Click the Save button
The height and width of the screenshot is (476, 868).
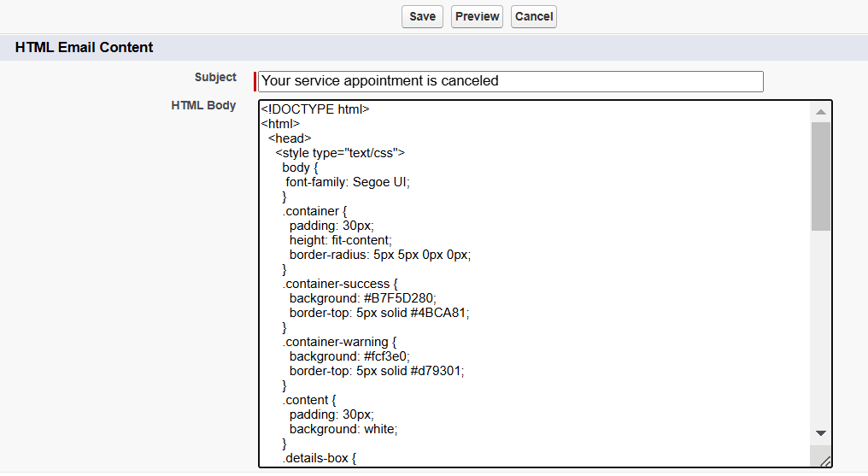422,17
